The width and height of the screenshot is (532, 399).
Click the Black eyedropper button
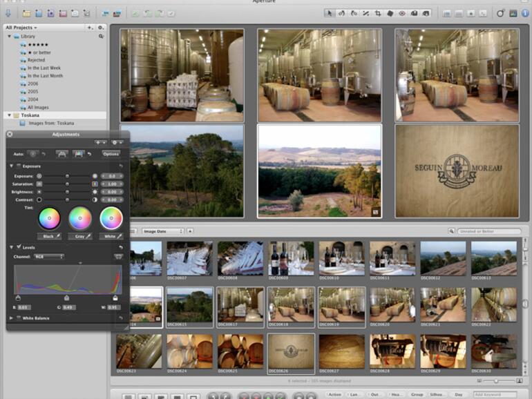[x=49, y=236]
